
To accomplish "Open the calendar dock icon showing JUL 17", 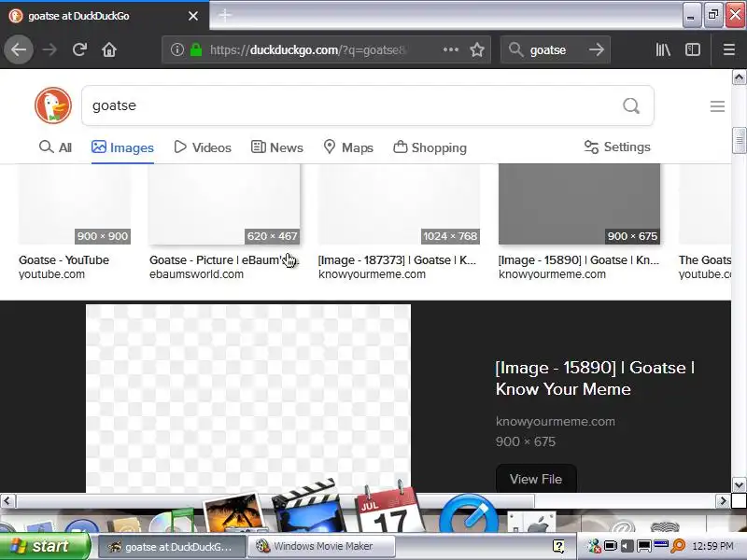I will (x=389, y=508).
